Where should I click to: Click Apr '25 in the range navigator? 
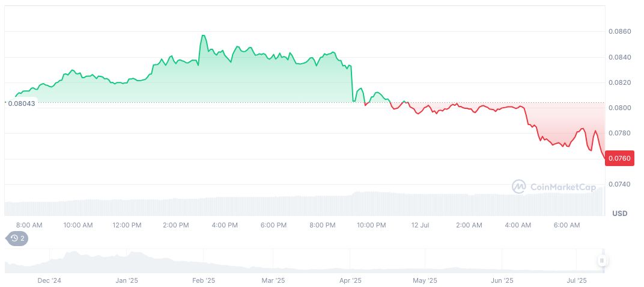[x=350, y=280]
